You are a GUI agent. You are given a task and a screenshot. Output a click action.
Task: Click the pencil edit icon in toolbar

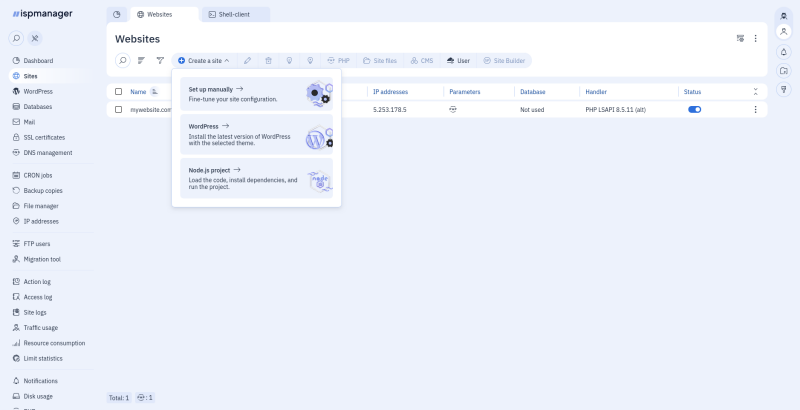pos(247,61)
